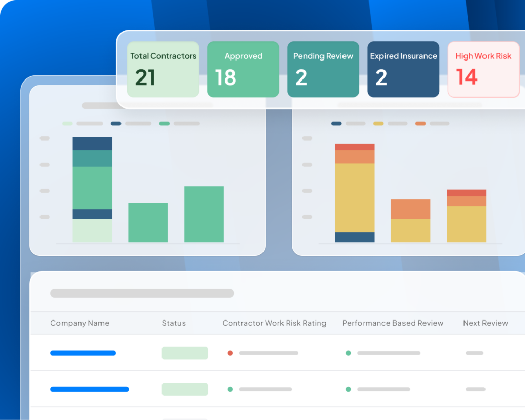Click the Expired Insurance 2 card
This screenshot has width=525, height=420.
coord(403,69)
